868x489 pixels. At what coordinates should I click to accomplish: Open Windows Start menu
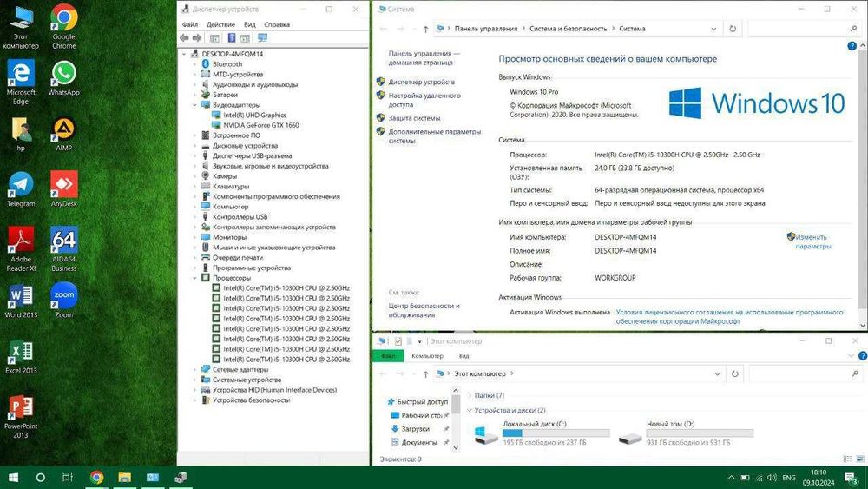(x=13, y=478)
